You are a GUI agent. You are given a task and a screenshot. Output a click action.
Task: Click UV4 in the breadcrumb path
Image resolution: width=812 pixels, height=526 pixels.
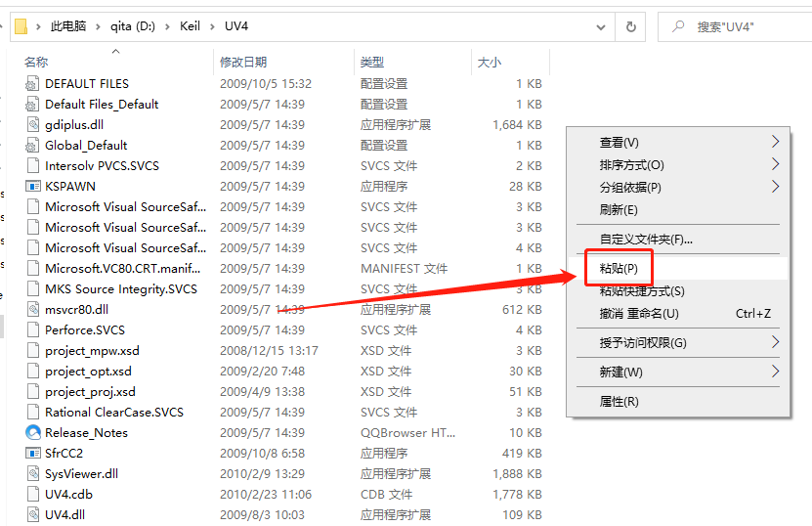pos(236,26)
